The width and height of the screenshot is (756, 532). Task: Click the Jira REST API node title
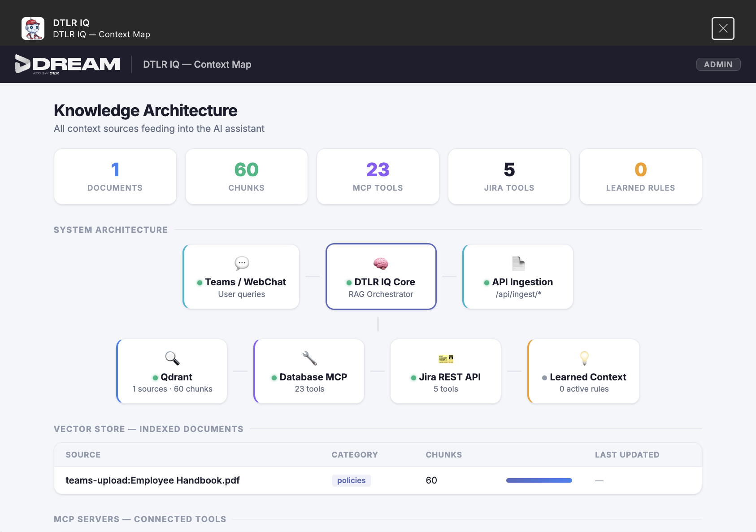click(x=450, y=377)
